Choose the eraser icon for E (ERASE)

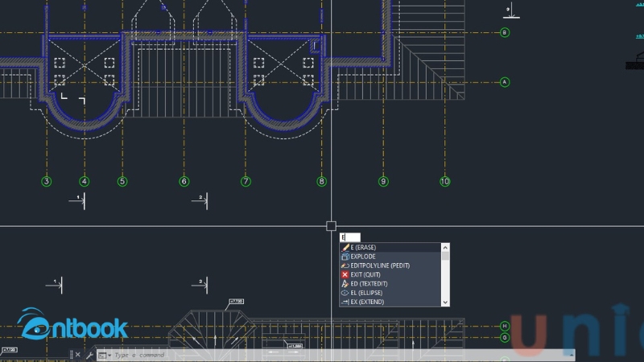345,248
